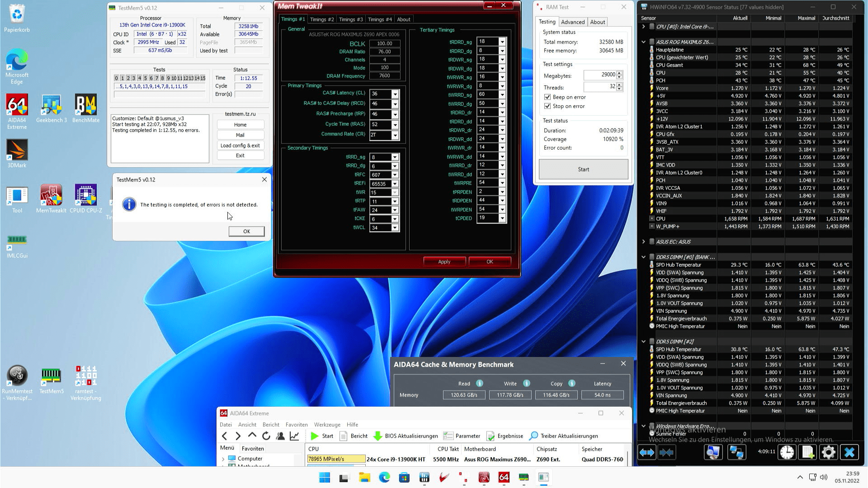
Task: Increase Megabytes value with stepper
Action: tap(619, 73)
